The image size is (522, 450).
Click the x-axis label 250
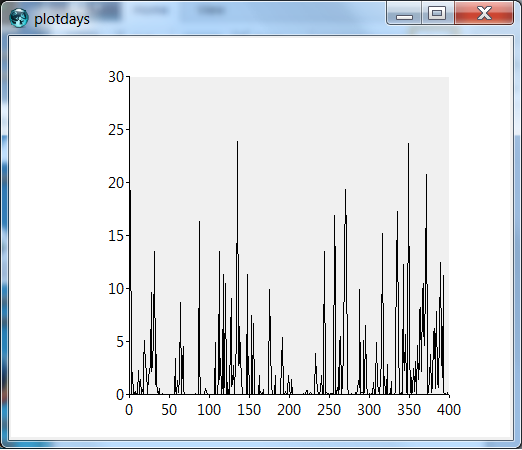pyautogui.click(x=329, y=410)
